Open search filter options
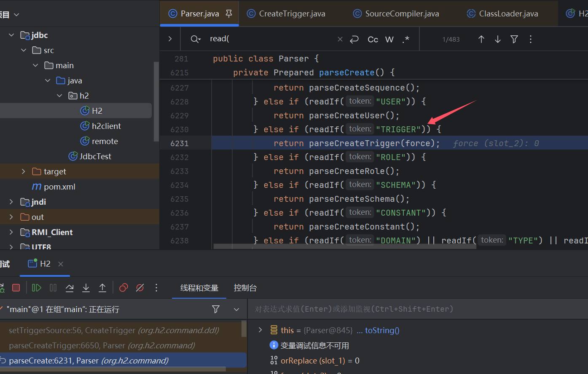The image size is (588, 374). click(x=514, y=39)
